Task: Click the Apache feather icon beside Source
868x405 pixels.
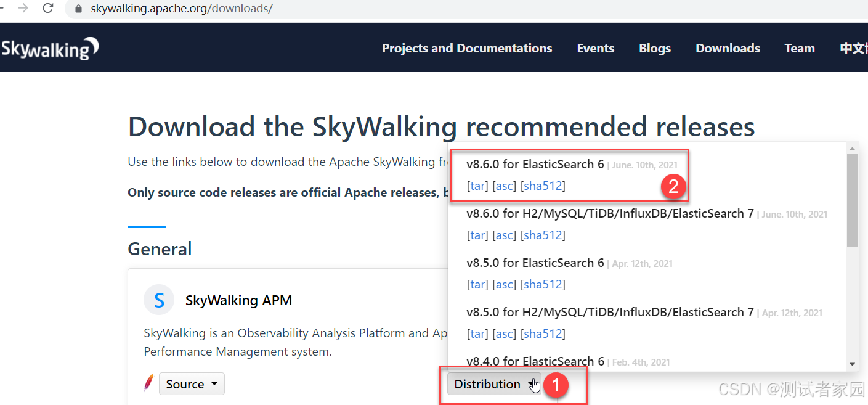Action: click(x=148, y=383)
